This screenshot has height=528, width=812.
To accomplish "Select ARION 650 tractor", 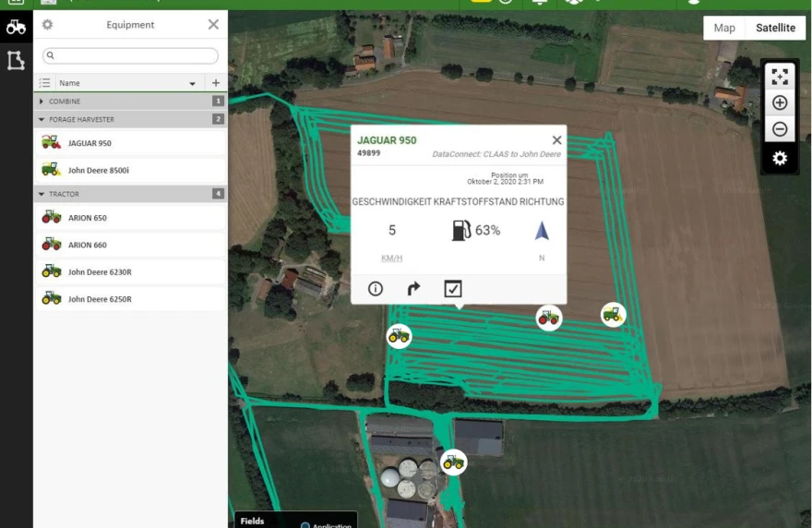I will pyautogui.click(x=130, y=218).
